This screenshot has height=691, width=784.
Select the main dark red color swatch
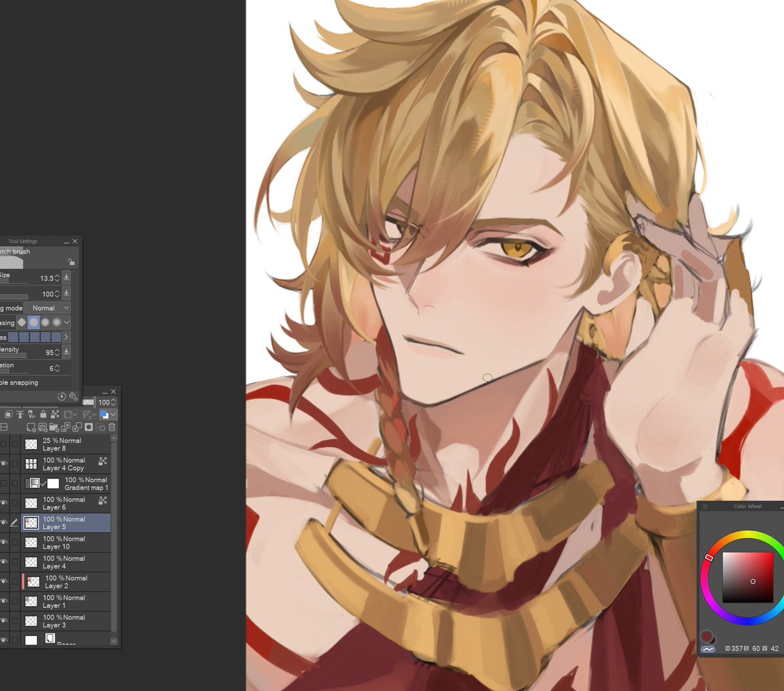706,635
